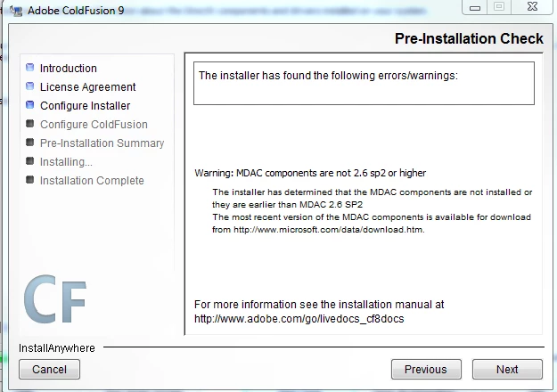This screenshot has width=557, height=392.
Task: Select the Configure ColdFusion step label
Action: 94,125
